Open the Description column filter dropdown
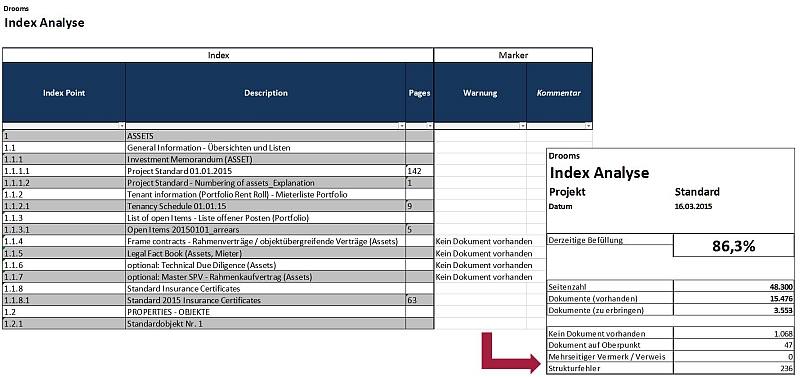Image resolution: width=800 pixels, height=377 pixels. tap(402, 125)
